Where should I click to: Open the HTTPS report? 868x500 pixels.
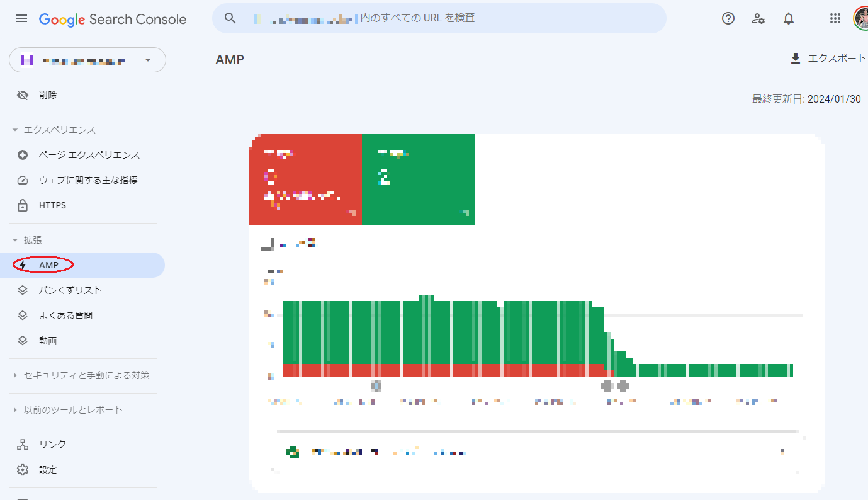pyautogui.click(x=54, y=205)
